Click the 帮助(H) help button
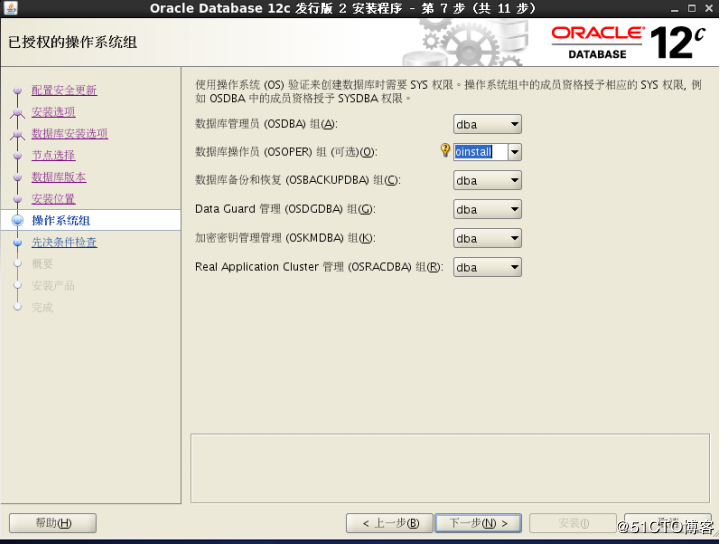Image resolution: width=724 pixels, height=544 pixels. tap(53, 523)
